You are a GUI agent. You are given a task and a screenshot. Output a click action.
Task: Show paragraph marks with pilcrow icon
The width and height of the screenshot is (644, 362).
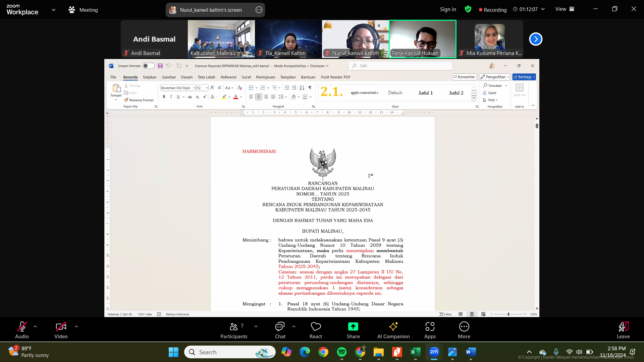point(310,88)
